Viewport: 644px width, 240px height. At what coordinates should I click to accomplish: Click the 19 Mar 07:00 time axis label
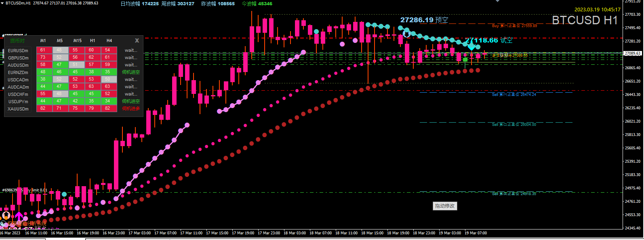click(476, 233)
